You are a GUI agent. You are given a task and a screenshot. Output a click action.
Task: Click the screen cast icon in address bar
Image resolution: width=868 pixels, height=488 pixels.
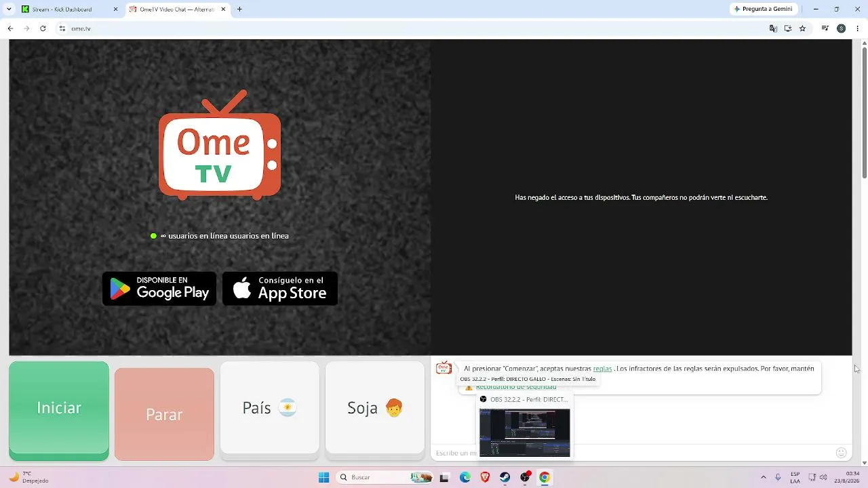(788, 28)
